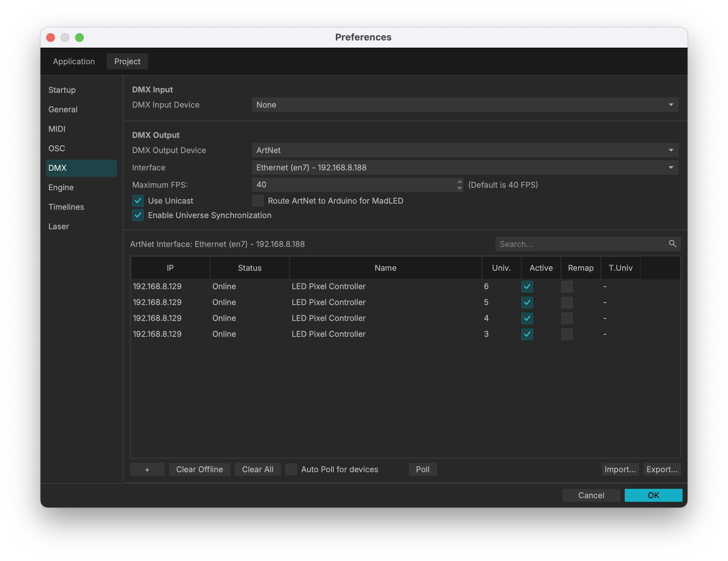Screen dimensions: 728x561
Task: Switch to Application tab
Action: 74,61
